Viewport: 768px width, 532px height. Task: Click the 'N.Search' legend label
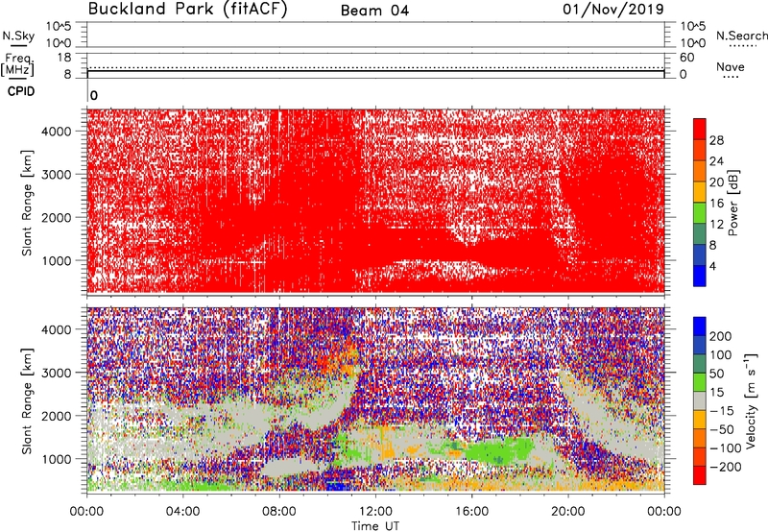click(x=742, y=36)
